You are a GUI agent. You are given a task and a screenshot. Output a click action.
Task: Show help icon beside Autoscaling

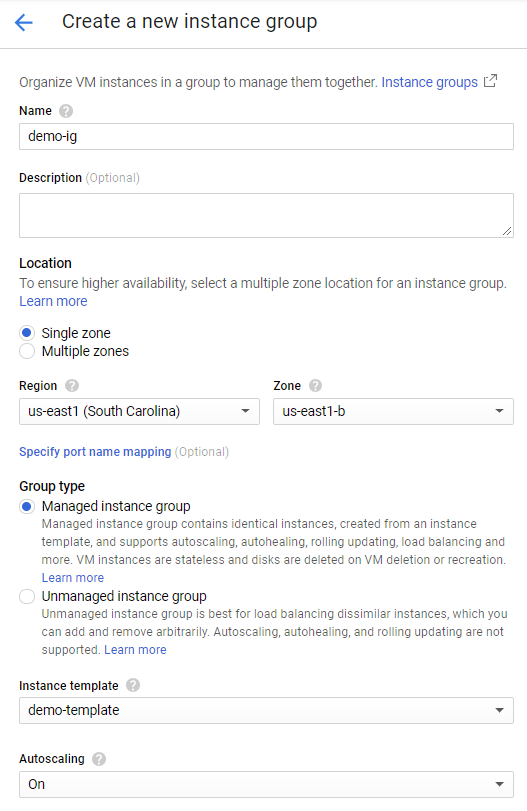coord(99,759)
